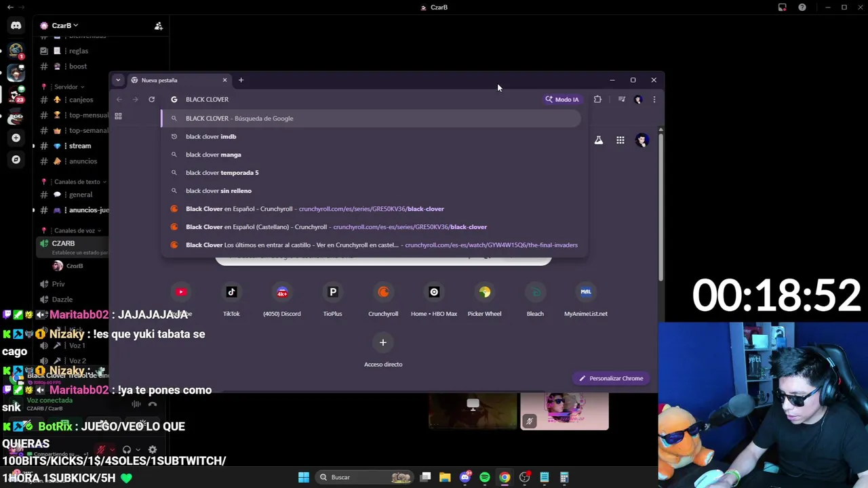
Task: Reload the Chrome page
Action: (x=151, y=100)
